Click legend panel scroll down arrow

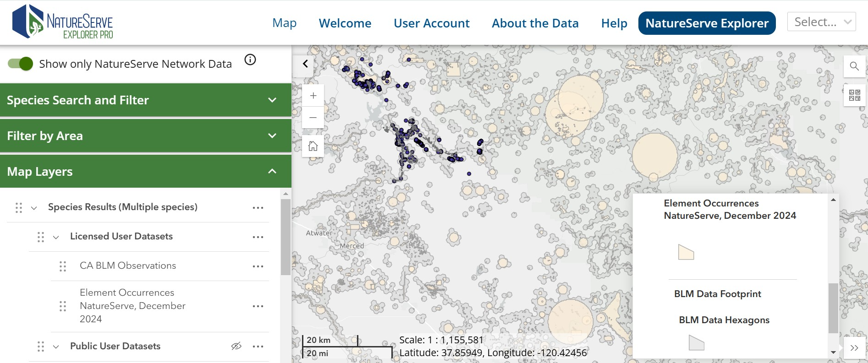[x=833, y=352]
